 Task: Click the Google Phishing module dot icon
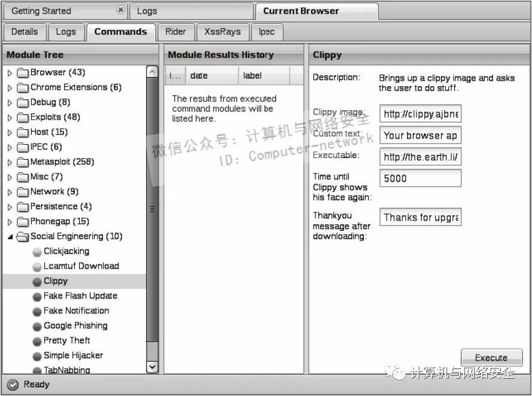37,326
